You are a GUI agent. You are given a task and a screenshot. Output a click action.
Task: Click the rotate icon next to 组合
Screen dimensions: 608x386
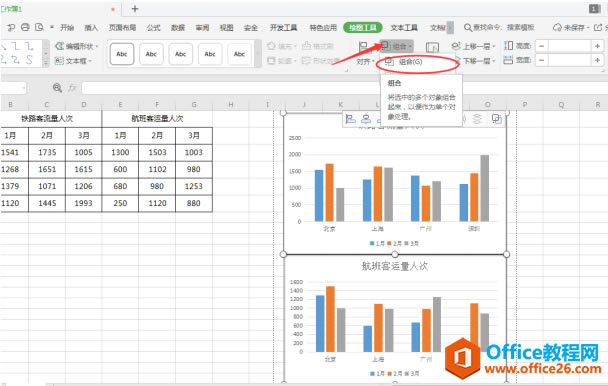pyautogui.click(x=432, y=47)
